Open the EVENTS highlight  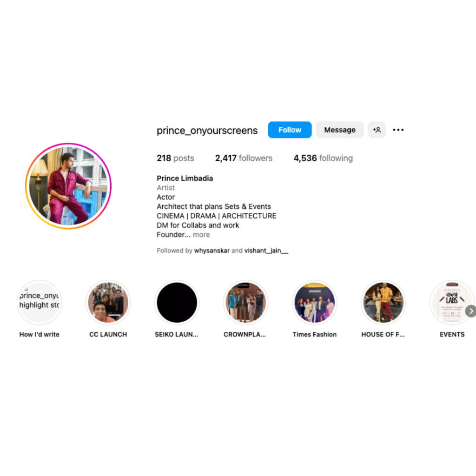pyautogui.click(x=452, y=302)
